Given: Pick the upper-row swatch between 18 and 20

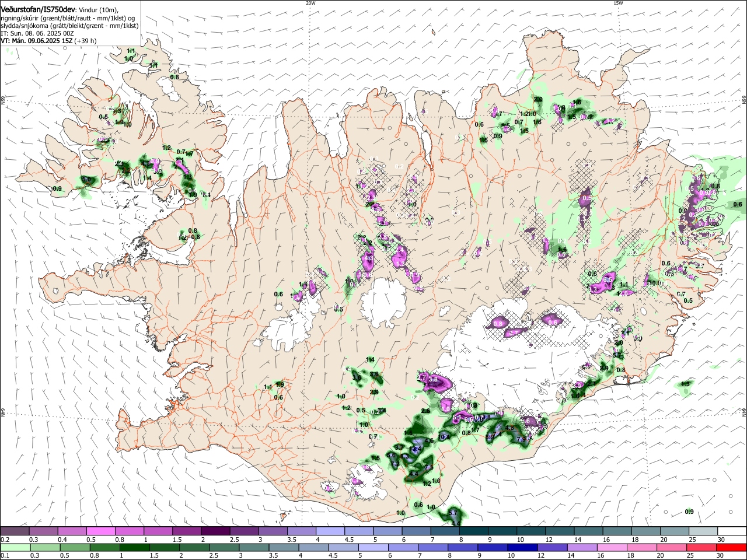Looking at the screenshot, I should tap(645, 531).
